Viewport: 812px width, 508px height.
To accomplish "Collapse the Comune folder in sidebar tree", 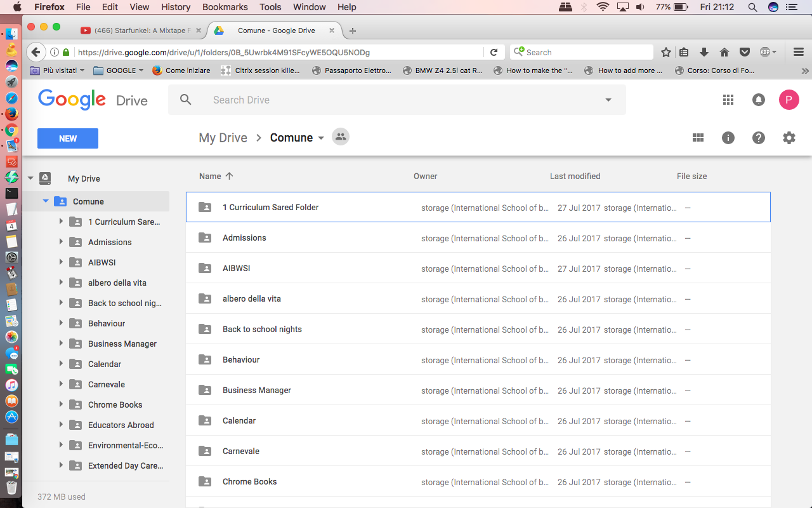I will pos(46,201).
